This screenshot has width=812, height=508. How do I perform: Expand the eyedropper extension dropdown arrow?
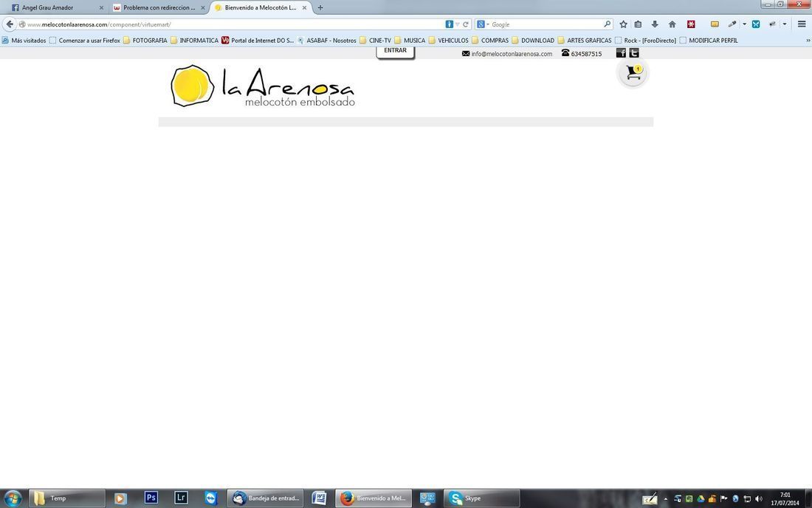point(744,24)
